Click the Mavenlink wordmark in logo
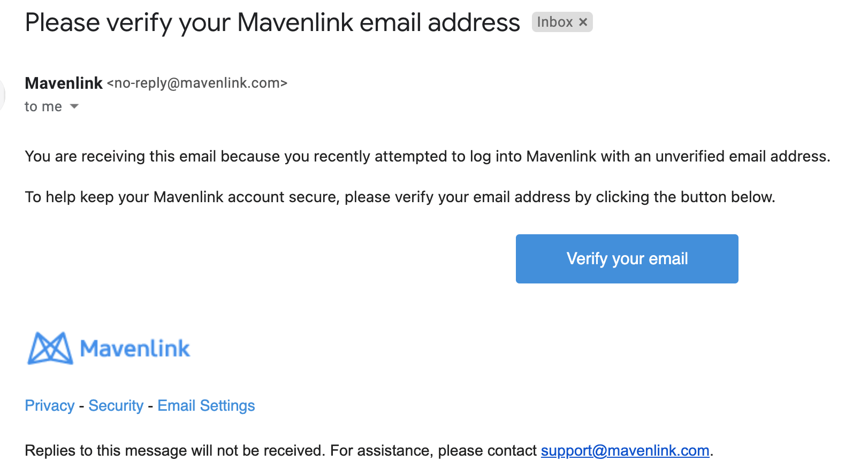Image resolution: width=868 pixels, height=476 pixels. (135, 349)
